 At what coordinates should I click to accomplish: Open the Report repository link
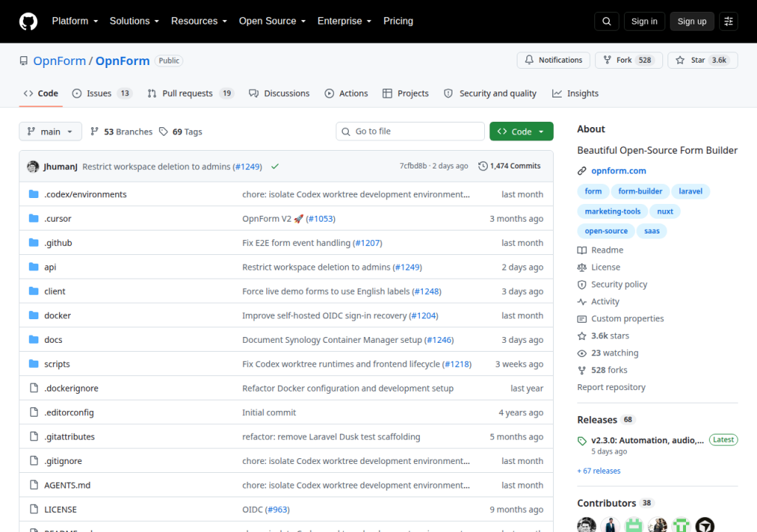pos(611,387)
